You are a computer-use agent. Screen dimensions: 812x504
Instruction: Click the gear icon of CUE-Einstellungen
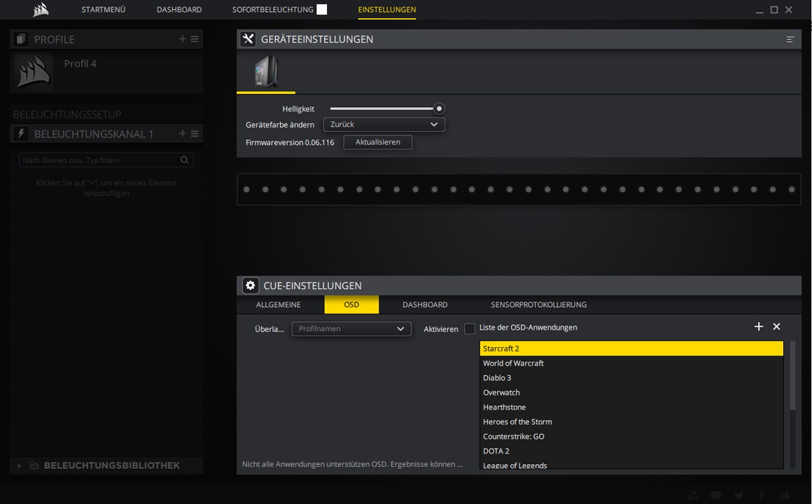(250, 286)
